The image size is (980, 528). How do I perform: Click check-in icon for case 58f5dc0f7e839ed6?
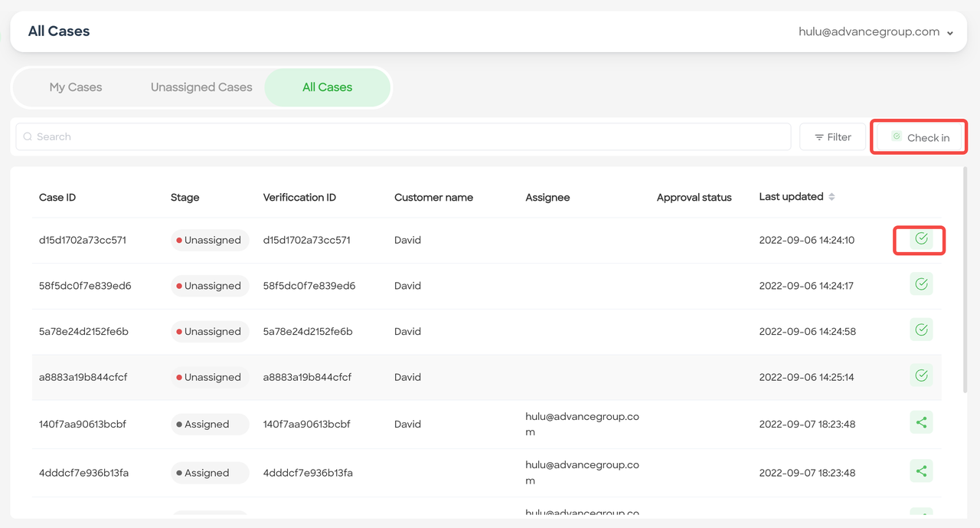[x=921, y=284]
